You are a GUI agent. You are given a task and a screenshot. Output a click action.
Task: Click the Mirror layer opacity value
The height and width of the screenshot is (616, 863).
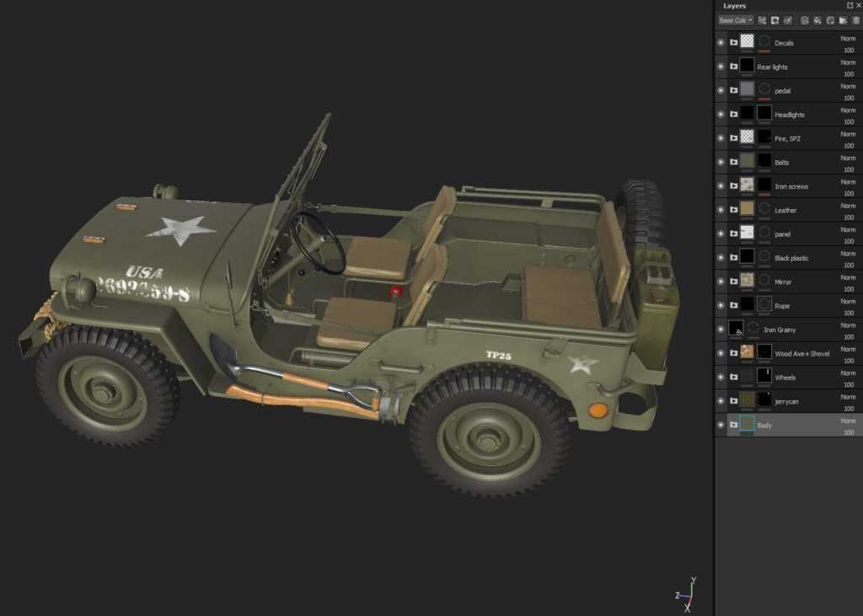(x=849, y=289)
